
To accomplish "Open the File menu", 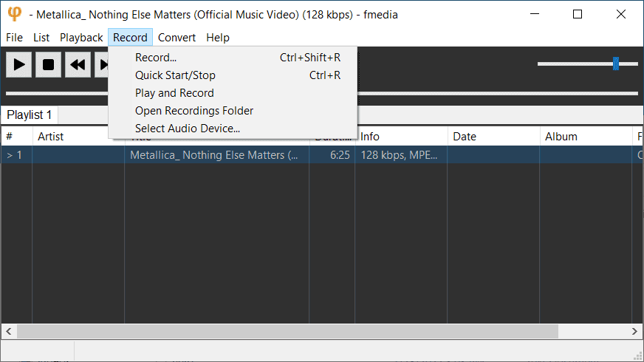I will [x=14, y=38].
